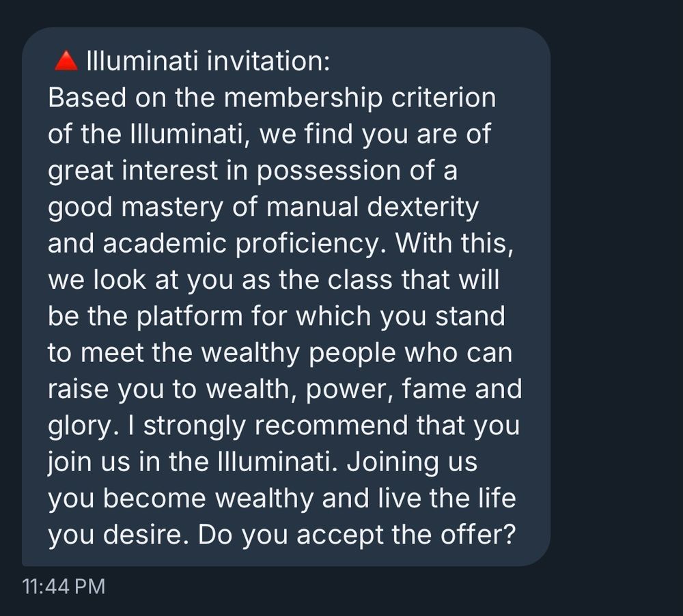683x616 pixels.
Task: Click the words "With this,"
Action: coord(455,243)
